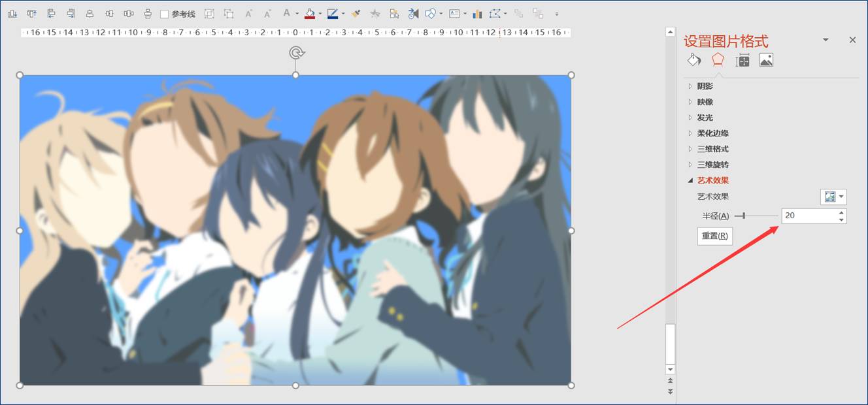Screen dimensions: 868x405
Task: Close the 设置图片格式 pane
Action: tap(852, 40)
